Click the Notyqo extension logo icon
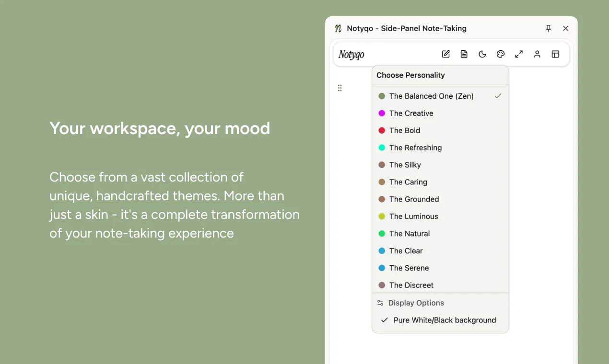This screenshot has width=609, height=364. tap(338, 28)
